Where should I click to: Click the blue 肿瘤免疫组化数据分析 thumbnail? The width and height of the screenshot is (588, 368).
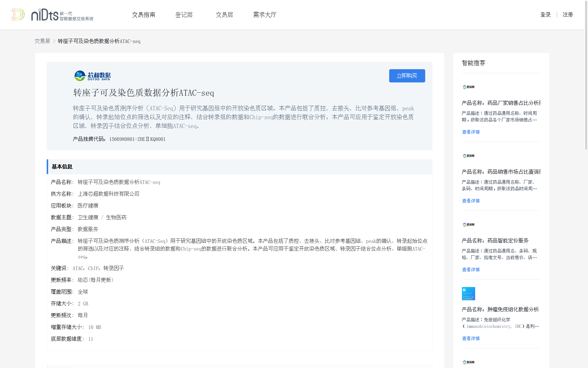pos(469,294)
